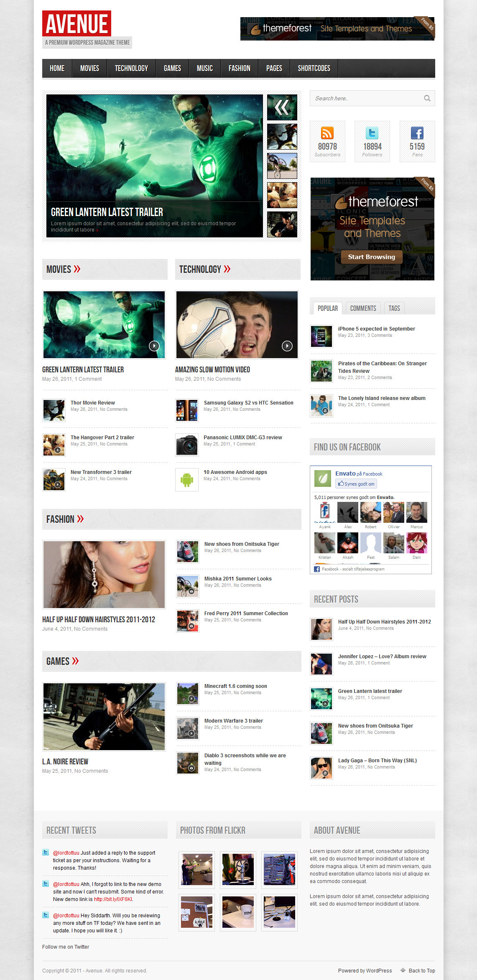Click the red arrows next to Movies heading
The height and width of the screenshot is (980, 477).
(77, 269)
